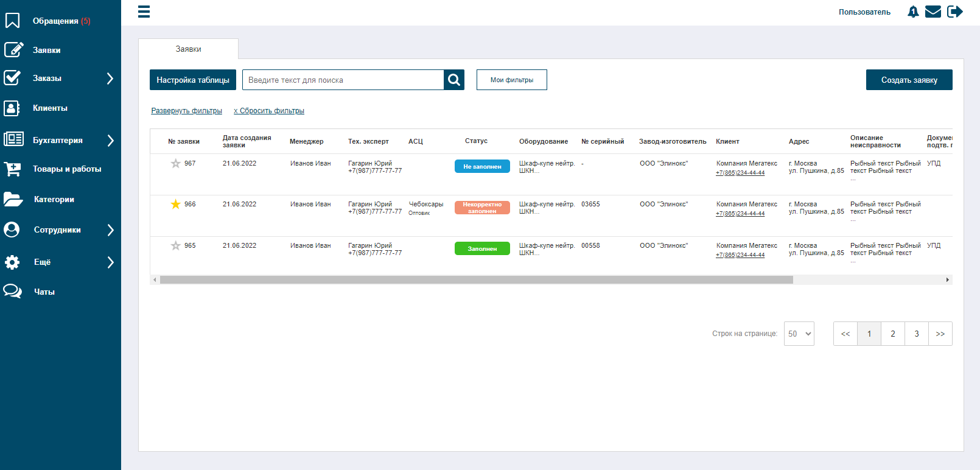Viewport: 980px width, 470px height.
Task: Click the search text input field
Action: 343,80
